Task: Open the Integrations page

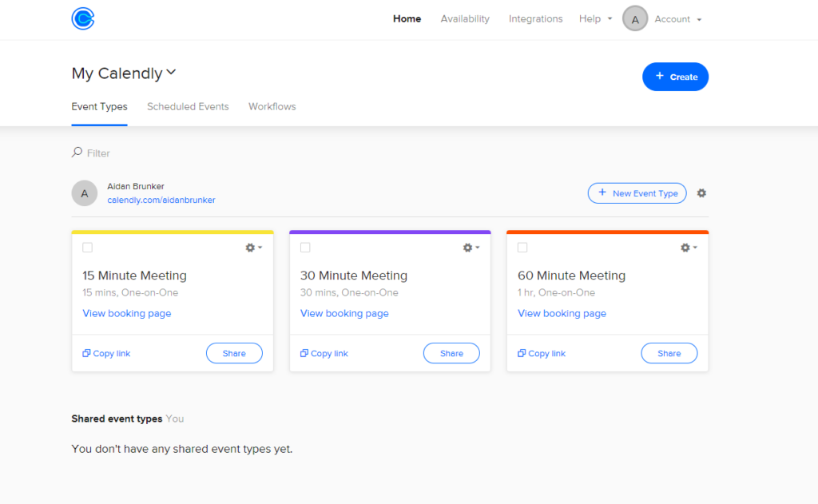Action: pyautogui.click(x=535, y=18)
